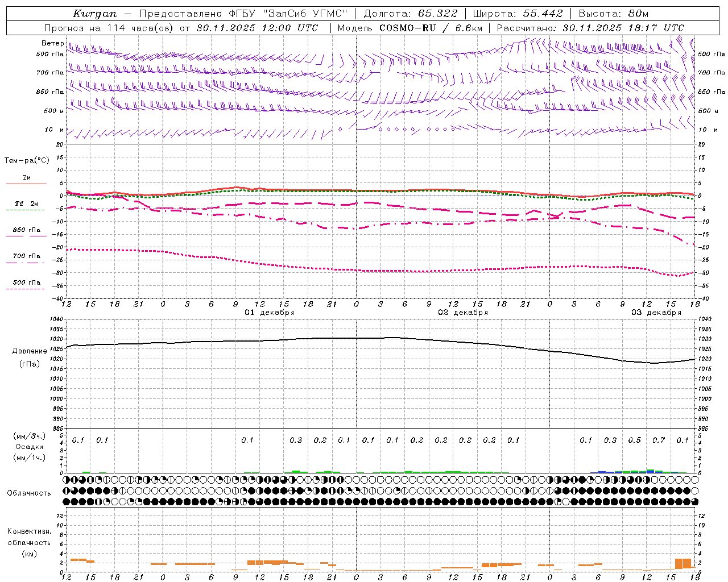Click the "Рассчитано: 30.11.2025 18:17 UTC" timestamp
728x582 pixels.
(590, 28)
